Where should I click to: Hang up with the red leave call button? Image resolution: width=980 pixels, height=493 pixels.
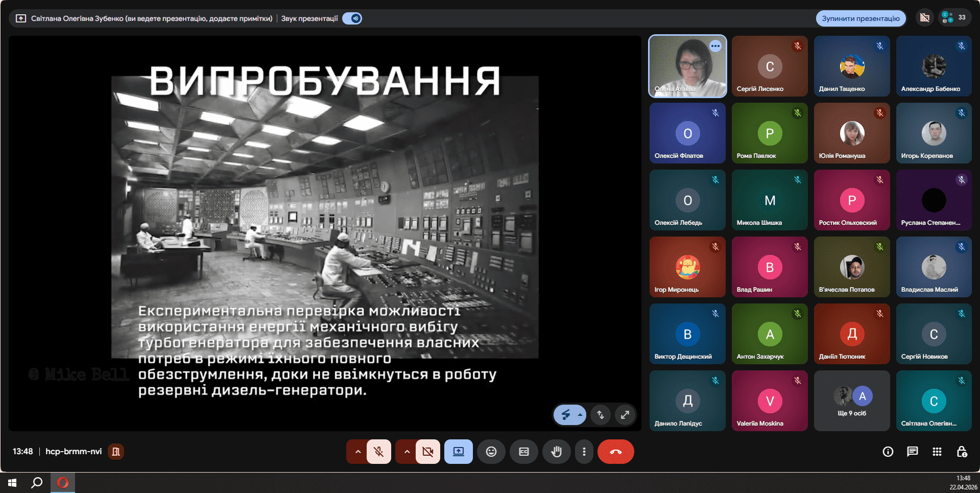tap(615, 452)
